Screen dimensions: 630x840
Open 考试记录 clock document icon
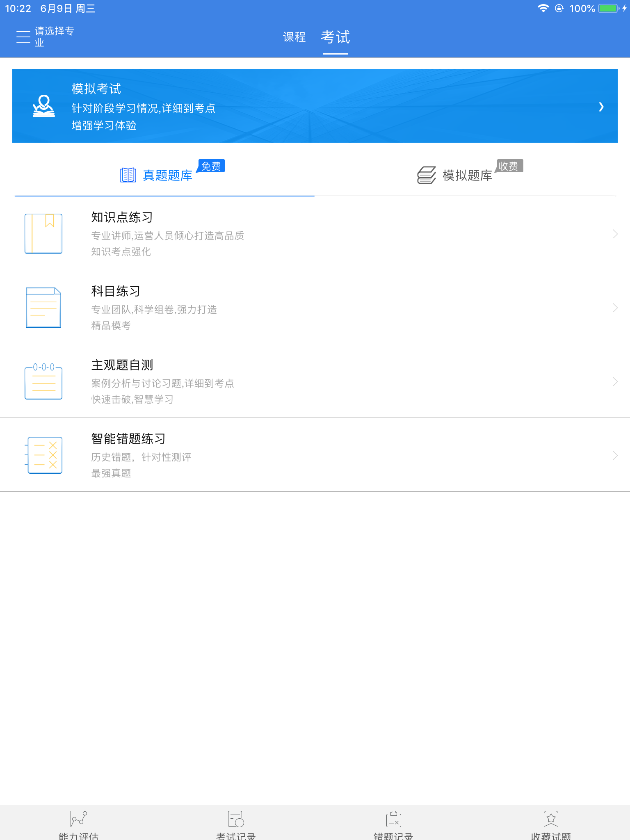236,819
